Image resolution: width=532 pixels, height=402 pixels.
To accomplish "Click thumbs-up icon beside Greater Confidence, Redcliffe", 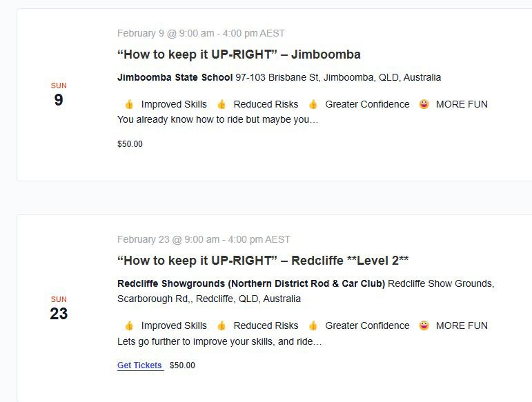I will (313, 326).
